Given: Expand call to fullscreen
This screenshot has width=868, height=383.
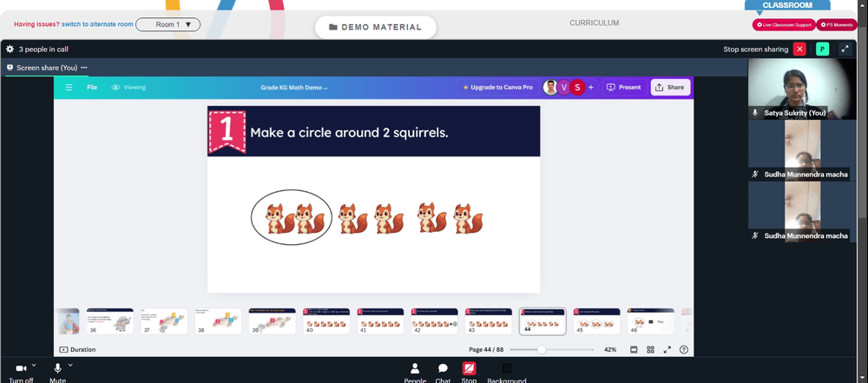Looking at the screenshot, I should tap(845, 50).
